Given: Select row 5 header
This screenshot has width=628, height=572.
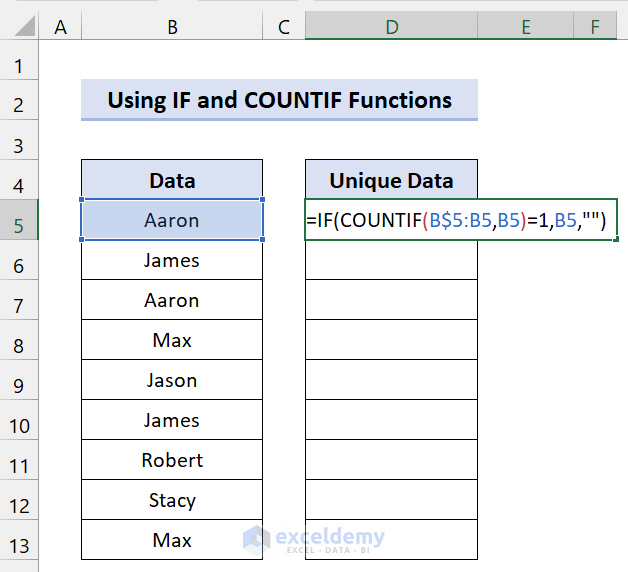Looking at the screenshot, I should 19,221.
